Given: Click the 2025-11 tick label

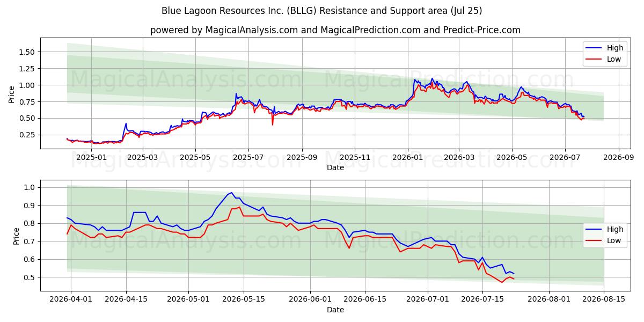Looking at the screenshot, I should tap(355, 157).
